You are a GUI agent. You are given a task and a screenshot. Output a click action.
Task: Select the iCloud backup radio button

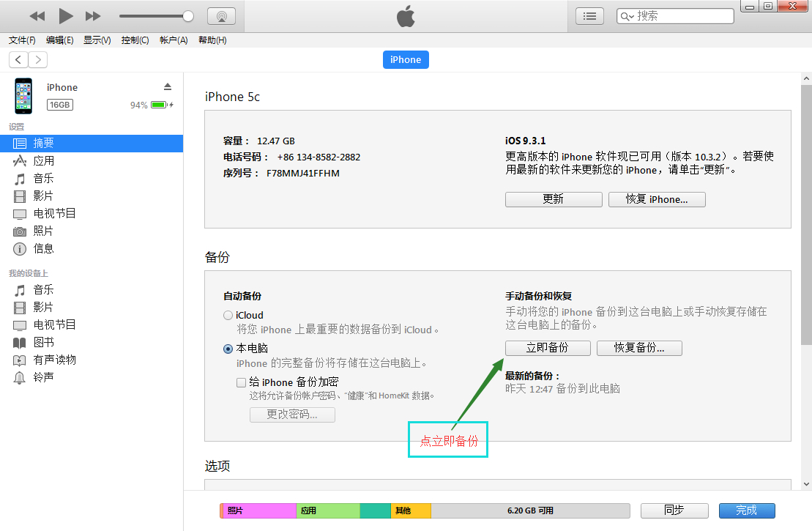click(228, 316)
